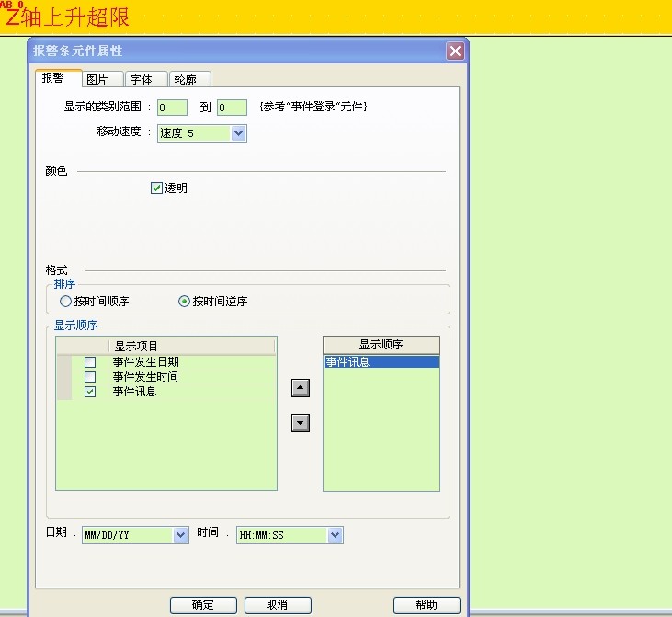Enable the 事件发生日期 checkbox
Image resolution: width=672 pixels, height=617 pixels.
pyautogui.click(x=90, y=362)
